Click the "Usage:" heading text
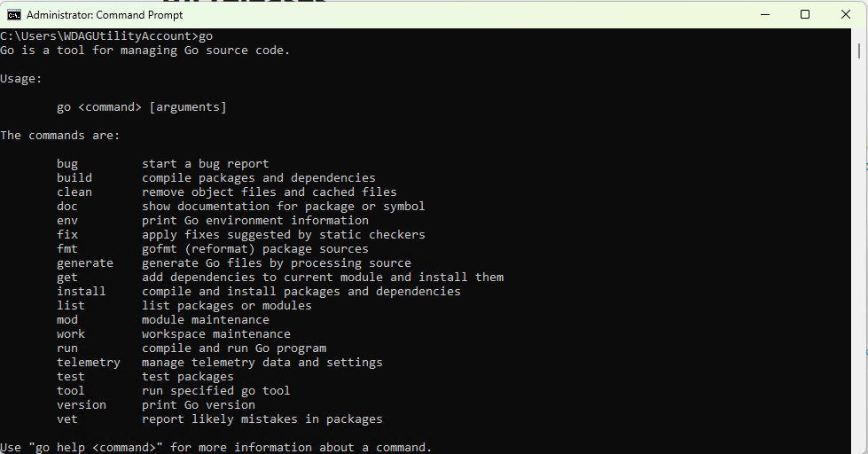 (21, 79)
